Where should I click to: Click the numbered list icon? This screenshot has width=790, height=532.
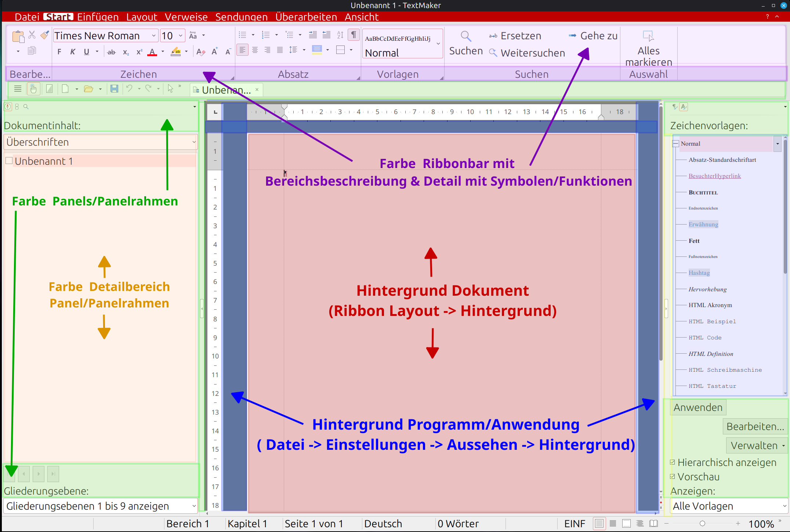pos(266,35)
